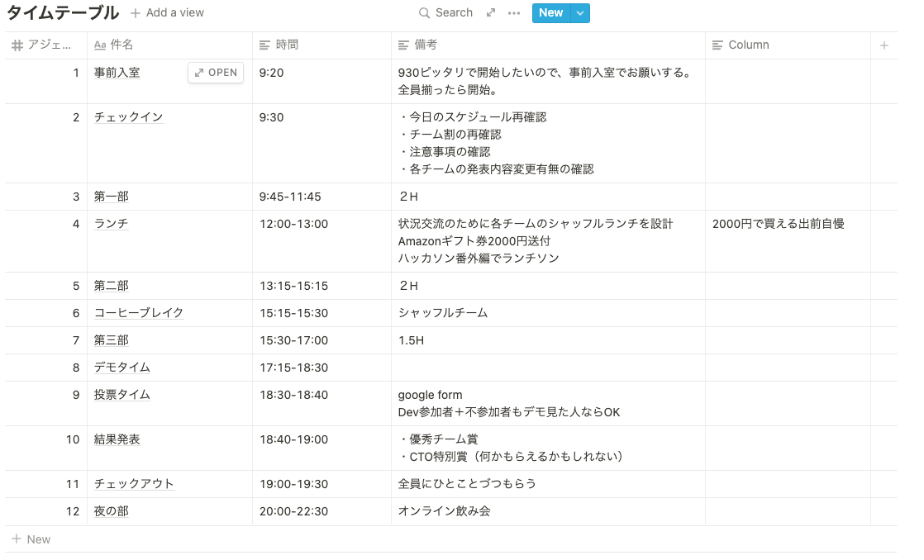
Task: Select the 19:00-19:30 time cell
Action: [x=321, y=484]
